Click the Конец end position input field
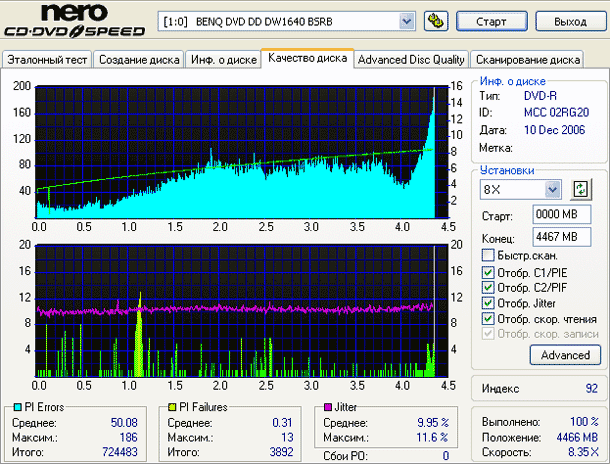Viewport: 610px width, 464px height. pyautogui.click(x=557, y=237)
